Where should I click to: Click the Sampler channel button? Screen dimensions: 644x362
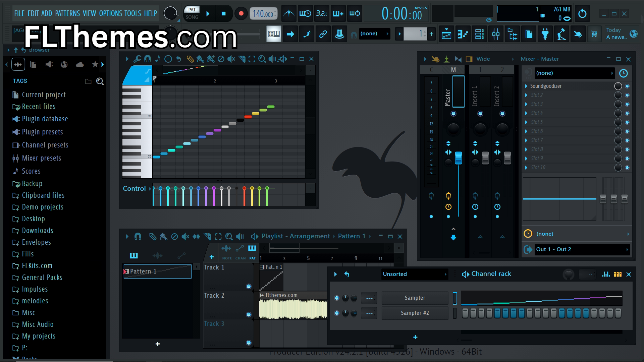coord(415,298)
